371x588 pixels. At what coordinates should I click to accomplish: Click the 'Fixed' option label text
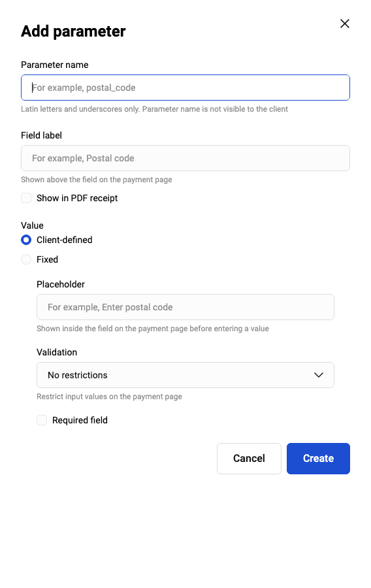(x=47, y=259)
